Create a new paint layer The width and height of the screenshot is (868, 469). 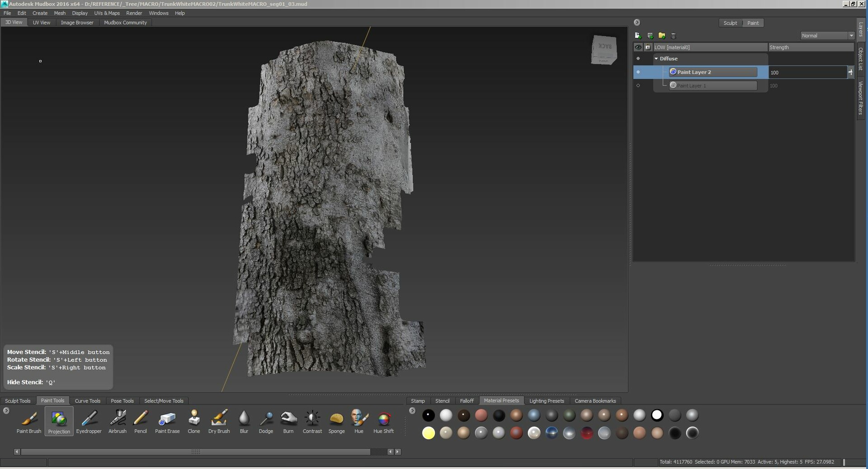click(638, 35)
